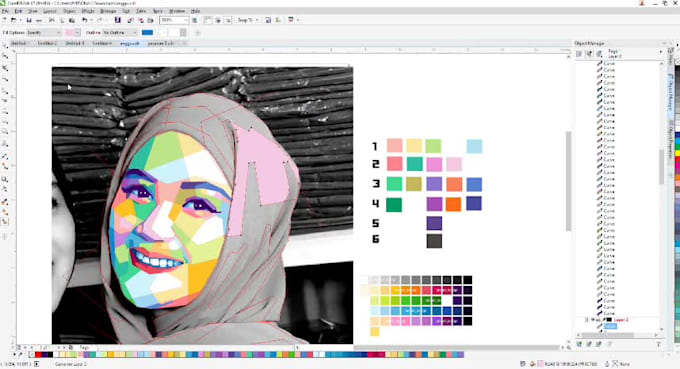Click the blue outline color swatch in property bar

tap(147, 33)
